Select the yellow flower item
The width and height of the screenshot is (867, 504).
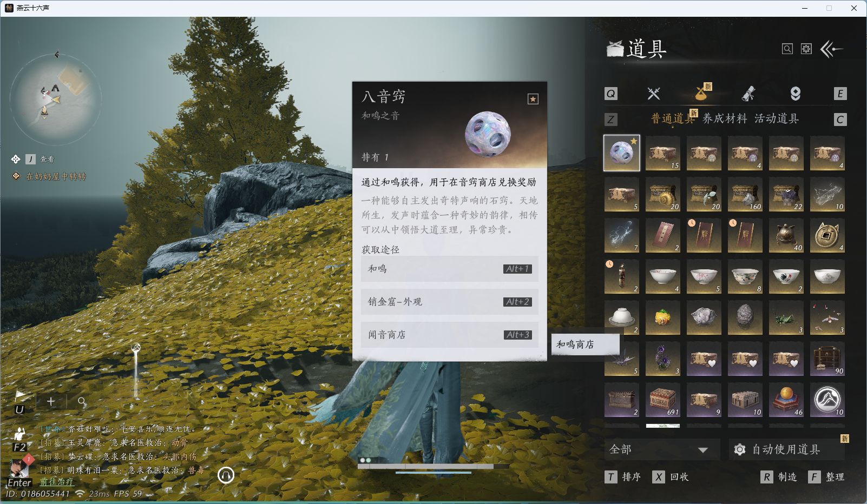[x=663, y=317]
